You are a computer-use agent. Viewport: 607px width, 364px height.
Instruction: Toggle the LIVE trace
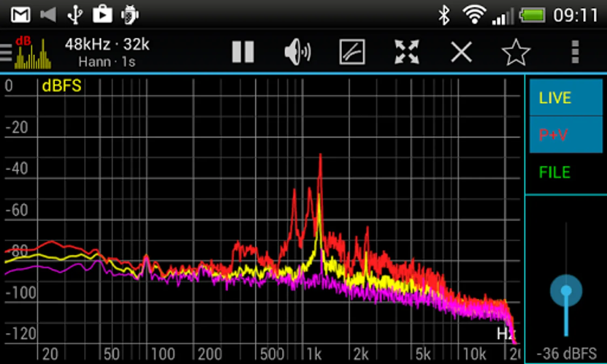[566, 98]
